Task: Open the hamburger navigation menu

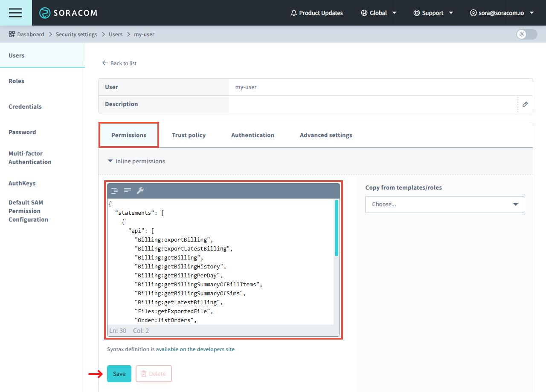Action: pyautogui.click(x=15, y=13)
